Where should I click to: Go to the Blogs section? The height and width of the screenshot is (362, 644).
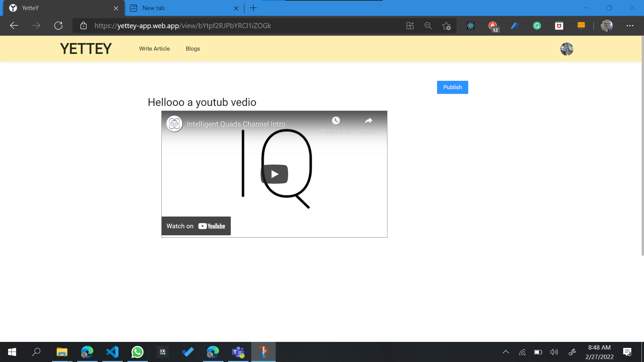[x=193, y=49]
